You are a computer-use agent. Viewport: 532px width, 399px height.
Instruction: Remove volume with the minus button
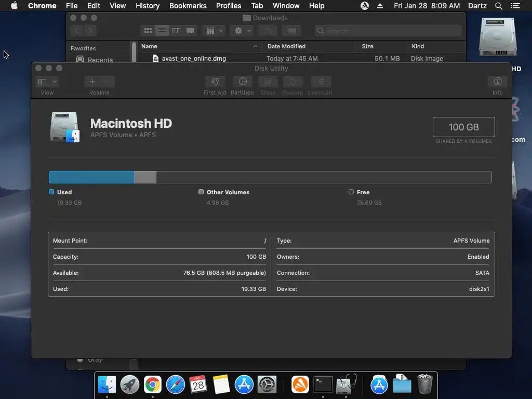(107, 82)
